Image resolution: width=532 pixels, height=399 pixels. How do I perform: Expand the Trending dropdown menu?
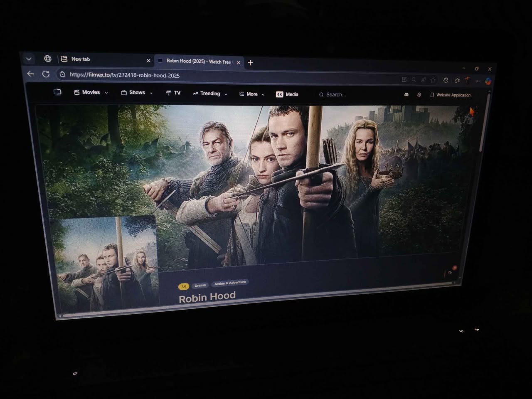(210, 94)
